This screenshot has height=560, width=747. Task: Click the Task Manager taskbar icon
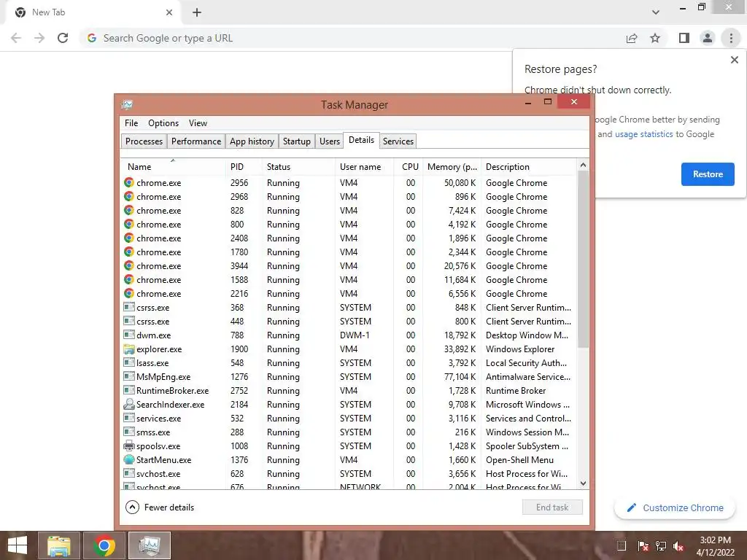(x=149, y=545)
